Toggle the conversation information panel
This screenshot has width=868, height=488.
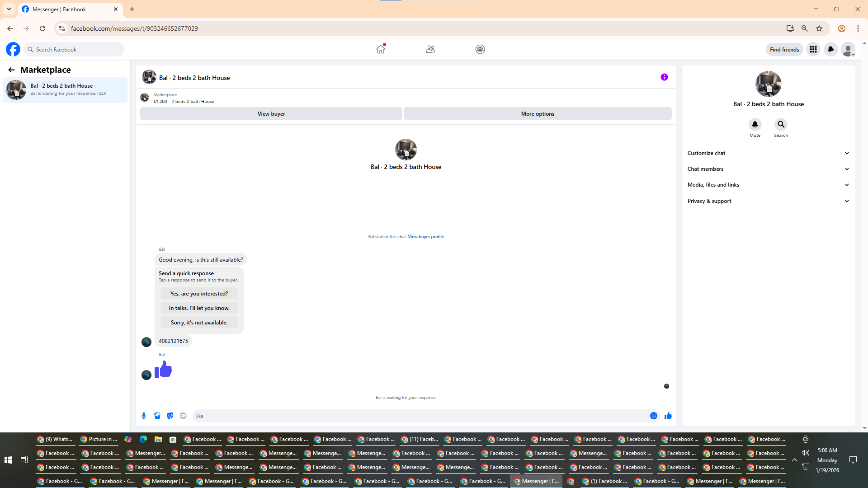[664, 77]
